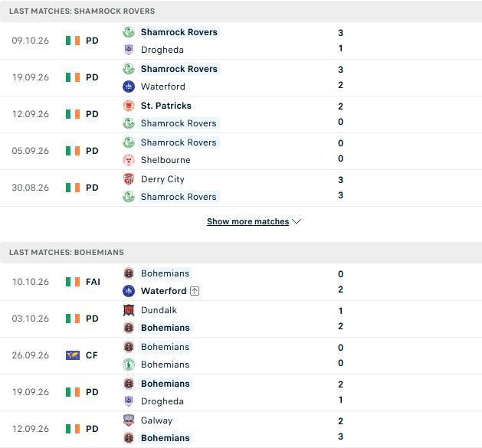Open Derry City team name

pos(162,179)
